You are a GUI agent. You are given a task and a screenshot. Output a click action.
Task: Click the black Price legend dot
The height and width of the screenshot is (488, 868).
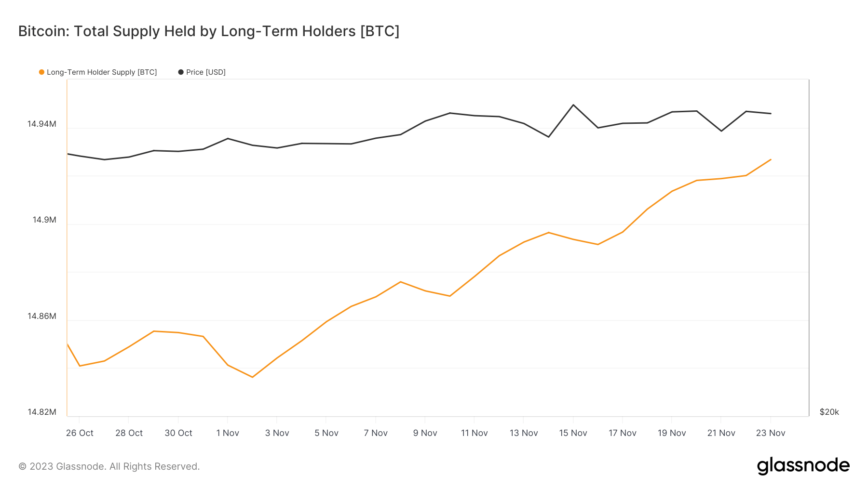click(x=181, y=72)
